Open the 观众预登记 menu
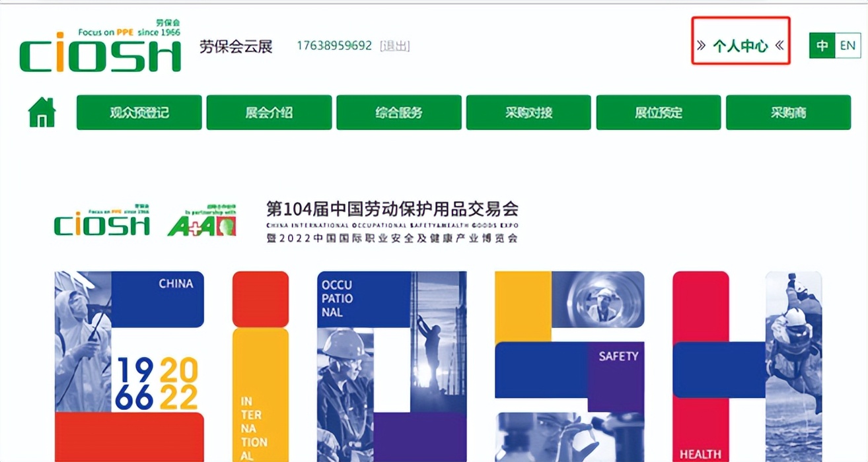This screenshot has height=462, width=868. pos(139,112)
